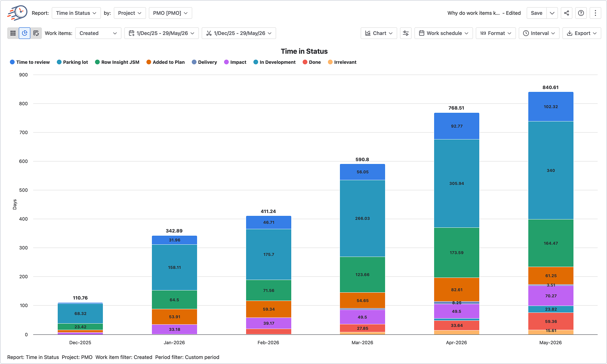This screenshot has width=607, height=364.
Task: Select the pie chart view icon
Action: (25, 33)
